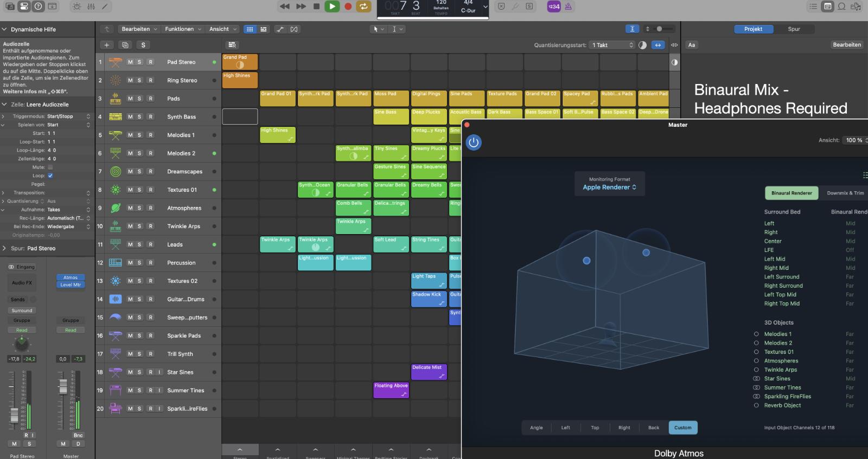Select the Angle view button
Viewport: 868px width, 459px height.
(x=536, y=428)
